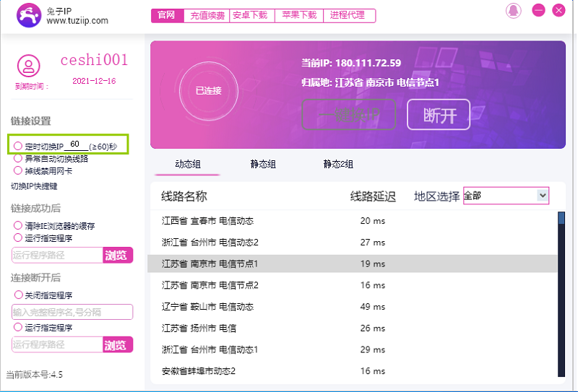578x392 pixels.
Task: Switch to the 静态组 tab
Action: click(263, 165)
